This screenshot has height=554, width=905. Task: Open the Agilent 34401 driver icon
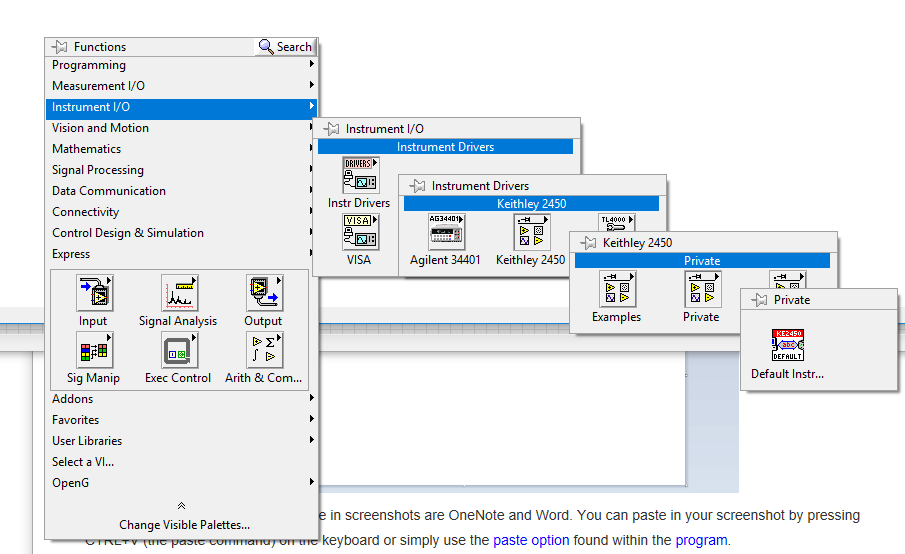(447, 232)
